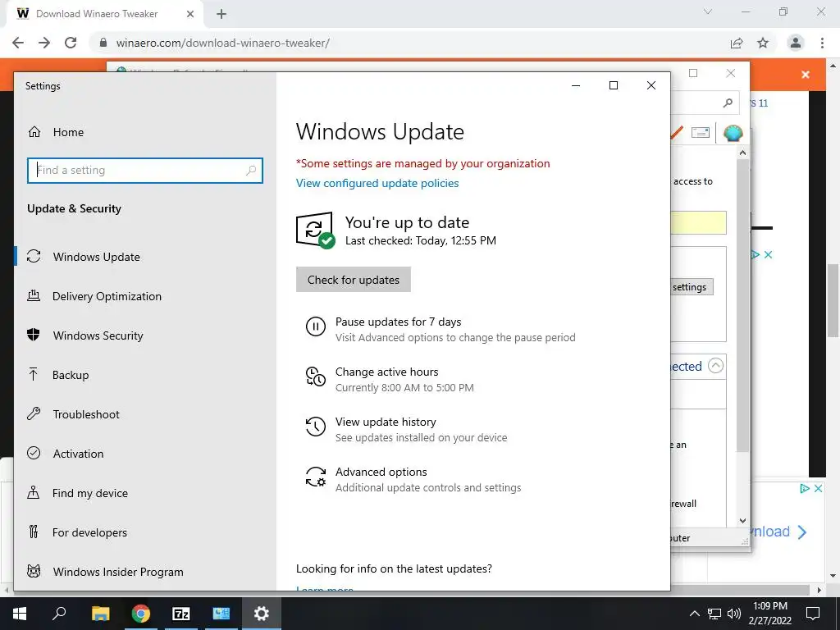Go forward in Chrome browser
This screenshot has height=630, width=840.
(x=44, y=43)
